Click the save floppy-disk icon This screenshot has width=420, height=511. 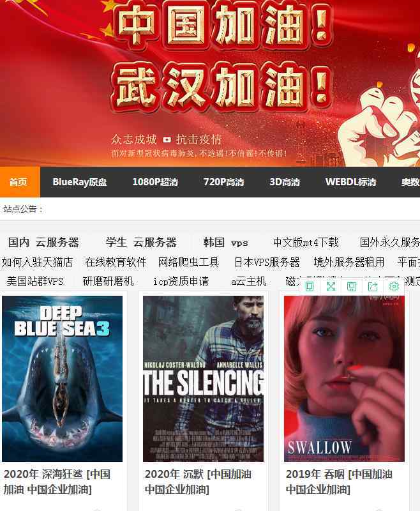(352, 286)
